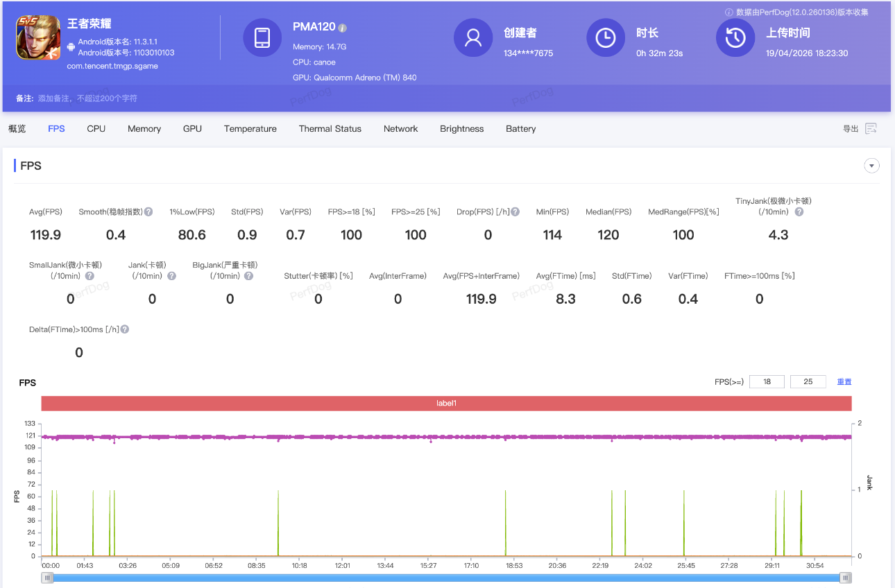Screen dimensions: 895x588
Task: Open the Thermal Status tab
Action: [330, 129]
